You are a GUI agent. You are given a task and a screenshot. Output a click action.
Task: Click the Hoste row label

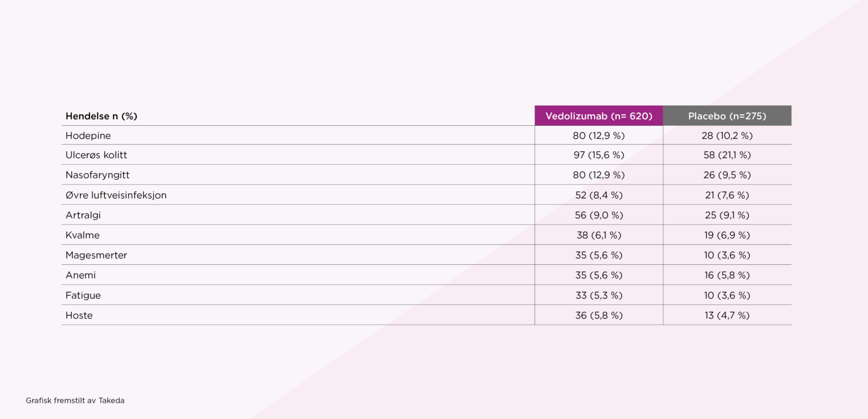click(x=79, y=315)
